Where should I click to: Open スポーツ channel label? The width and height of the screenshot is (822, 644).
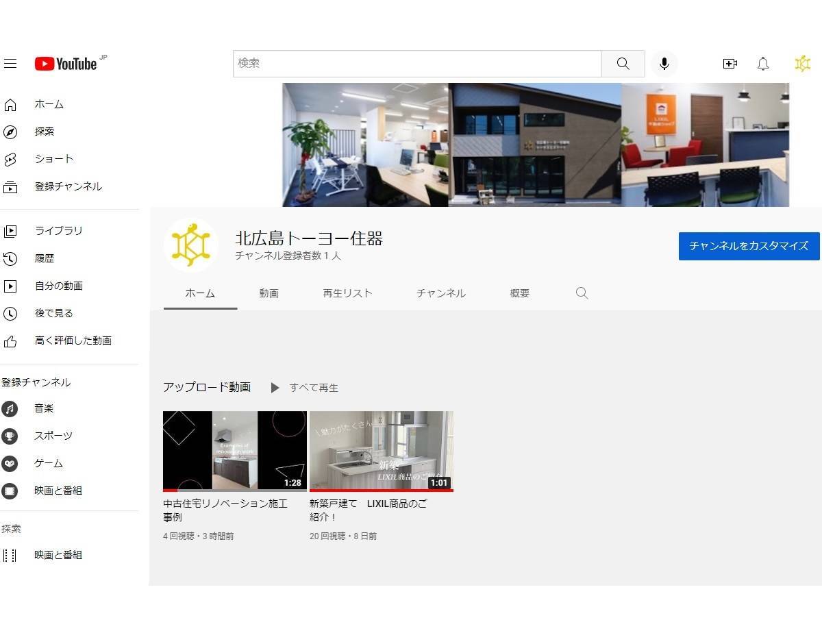point(54,436)
